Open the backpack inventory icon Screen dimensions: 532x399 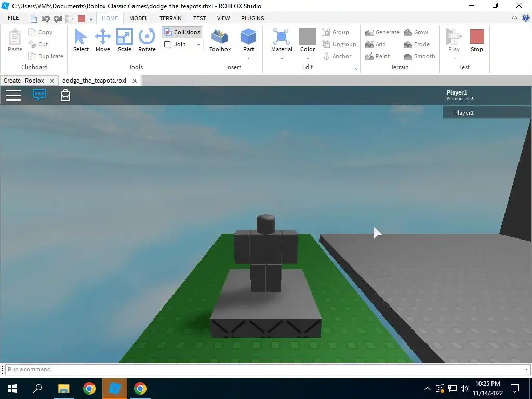coord(65,96)
